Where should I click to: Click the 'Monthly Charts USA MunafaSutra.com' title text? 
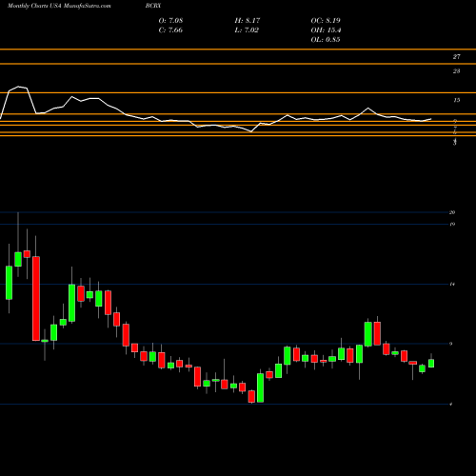pyautogui.click(x=59, y=6)
